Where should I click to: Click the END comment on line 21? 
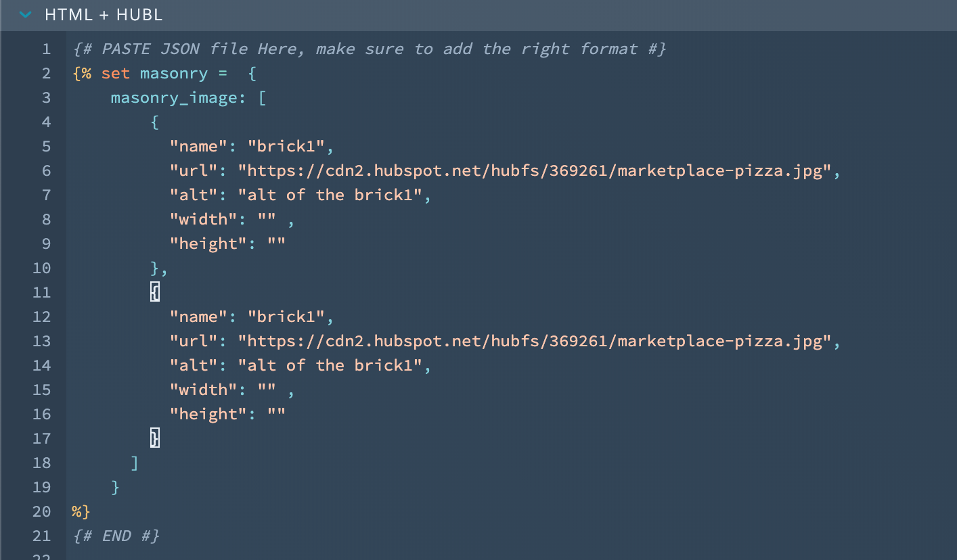(115, 536)
